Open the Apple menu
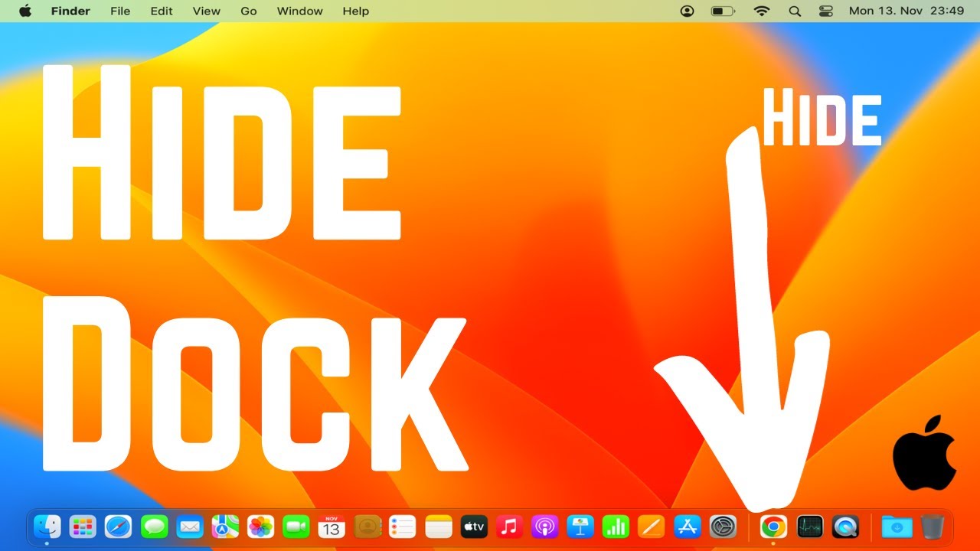This screenshot has height=551, width=980. (x=25, y=11)
